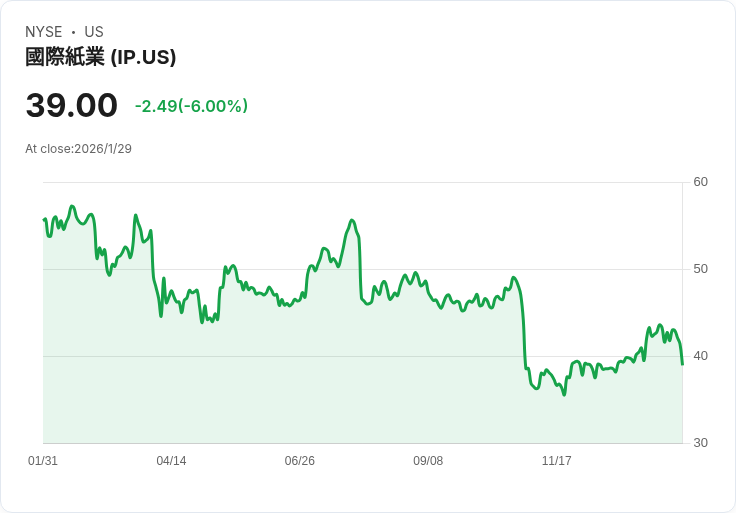Select the 11/17 date on x-axis

click(556, 461)
